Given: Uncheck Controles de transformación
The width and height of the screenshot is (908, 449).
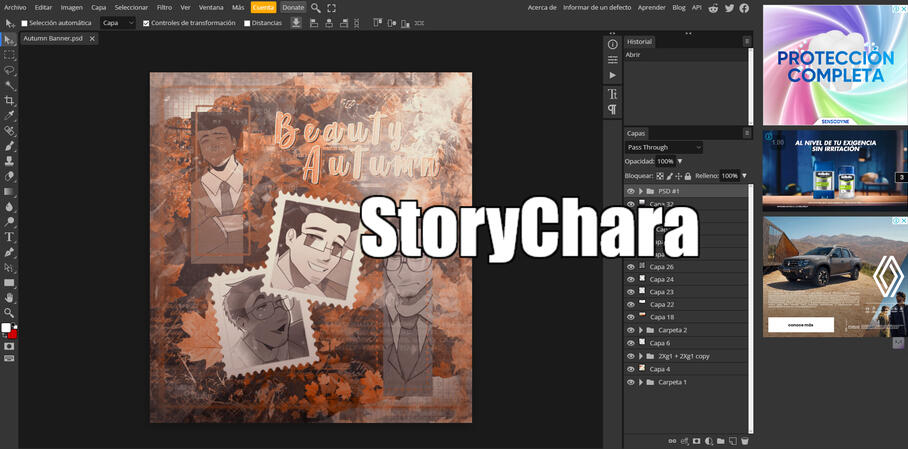Looking at the screenshot, I should pos(147,23).
